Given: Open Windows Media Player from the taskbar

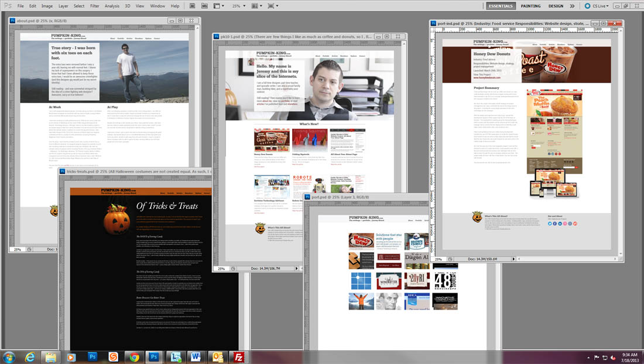Looking at the screenshot, I should pos(71,357).
